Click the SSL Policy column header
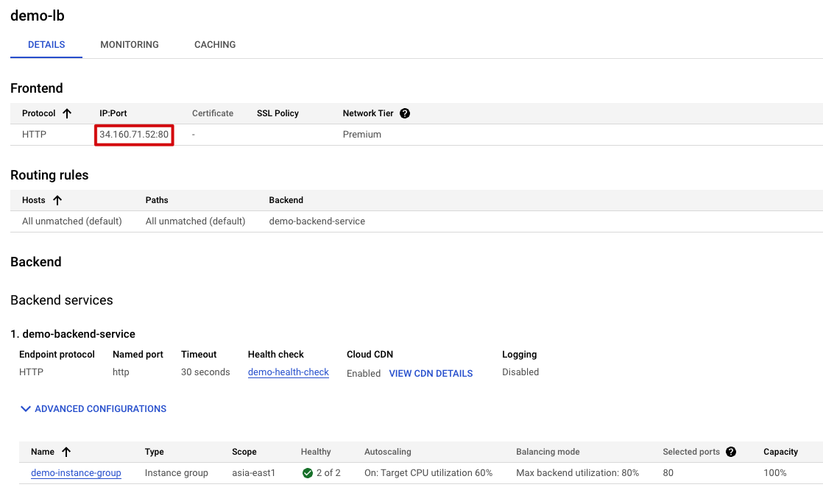Screen dimensions: 823x504 (x=278, y=113)
